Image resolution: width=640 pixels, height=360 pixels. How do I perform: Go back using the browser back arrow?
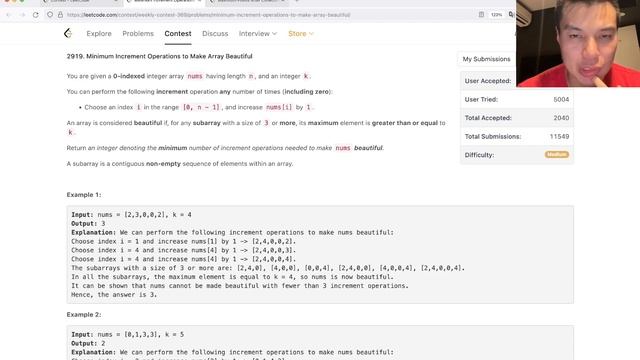[x=8, y=15]
